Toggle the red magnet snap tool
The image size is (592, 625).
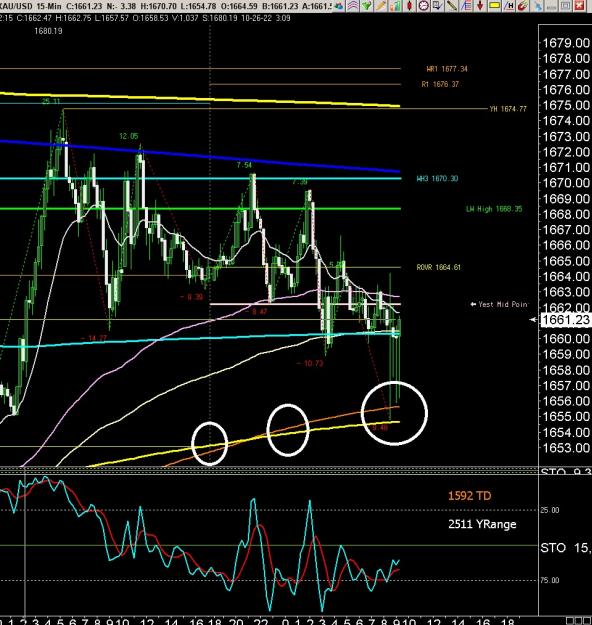523,5
